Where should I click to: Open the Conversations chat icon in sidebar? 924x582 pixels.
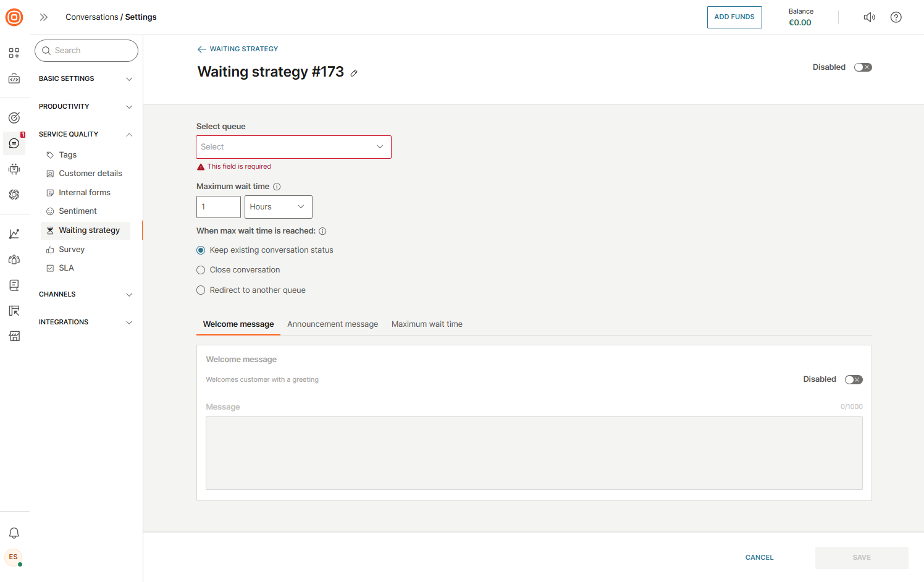coord(14,143)
